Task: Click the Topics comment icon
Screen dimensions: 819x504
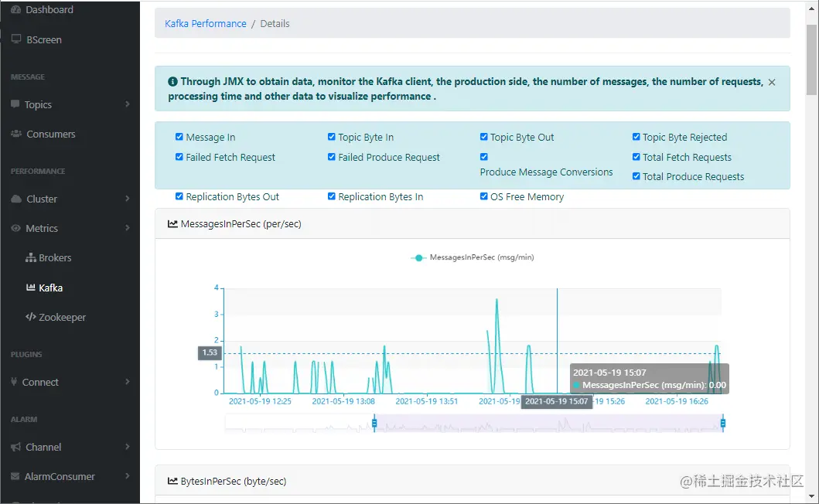Action: tap(15, 104)
